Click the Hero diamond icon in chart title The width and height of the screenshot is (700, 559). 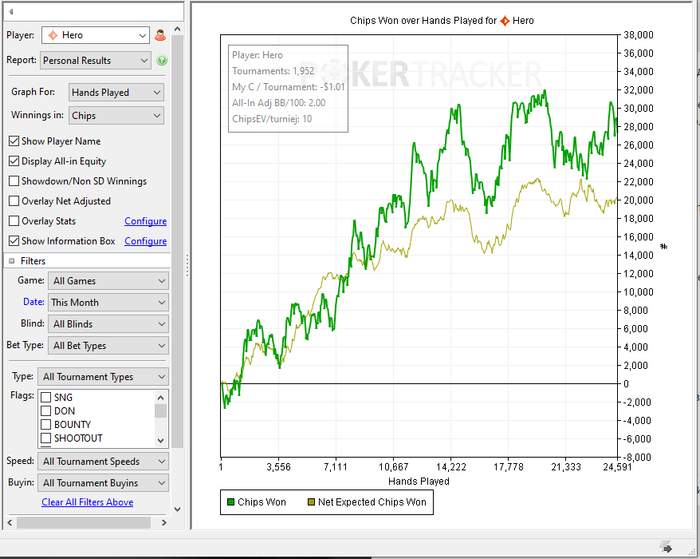point(505,20)
